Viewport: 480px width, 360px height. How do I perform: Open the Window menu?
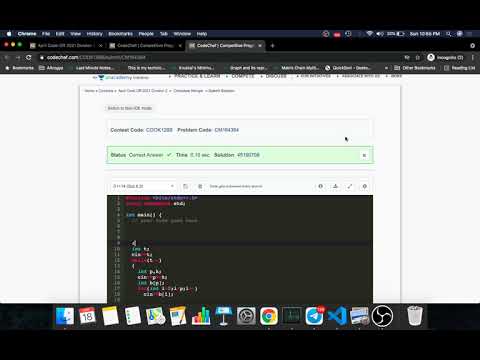(x=182, y=34)
